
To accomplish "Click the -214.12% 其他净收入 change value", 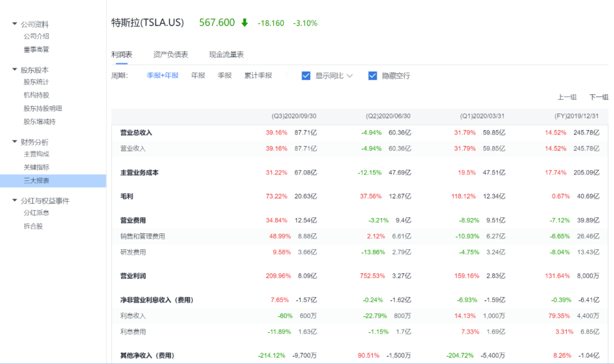I will [271, 356].
